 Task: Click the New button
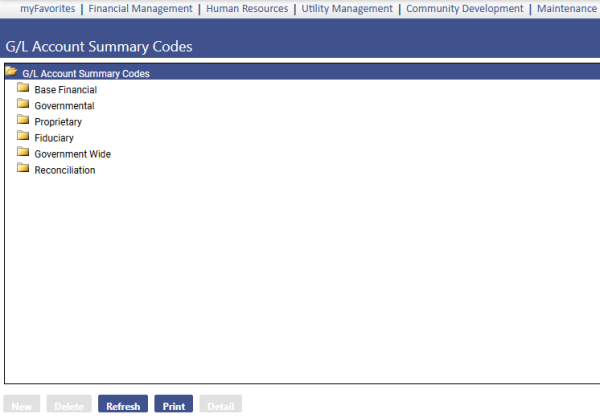coord(22,405)
